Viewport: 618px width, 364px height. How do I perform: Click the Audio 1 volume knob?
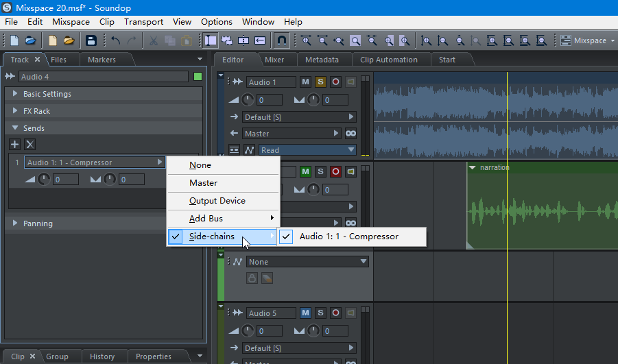[x=248, y=100]
